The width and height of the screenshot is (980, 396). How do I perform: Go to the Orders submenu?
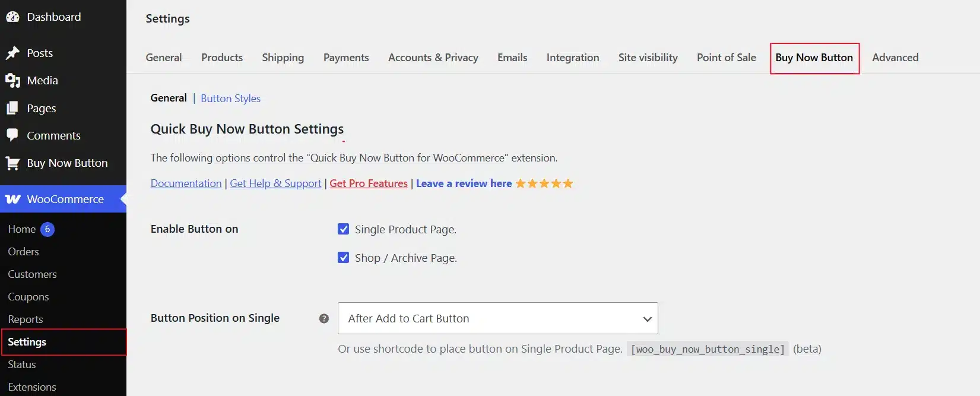(x=23, y=252)
